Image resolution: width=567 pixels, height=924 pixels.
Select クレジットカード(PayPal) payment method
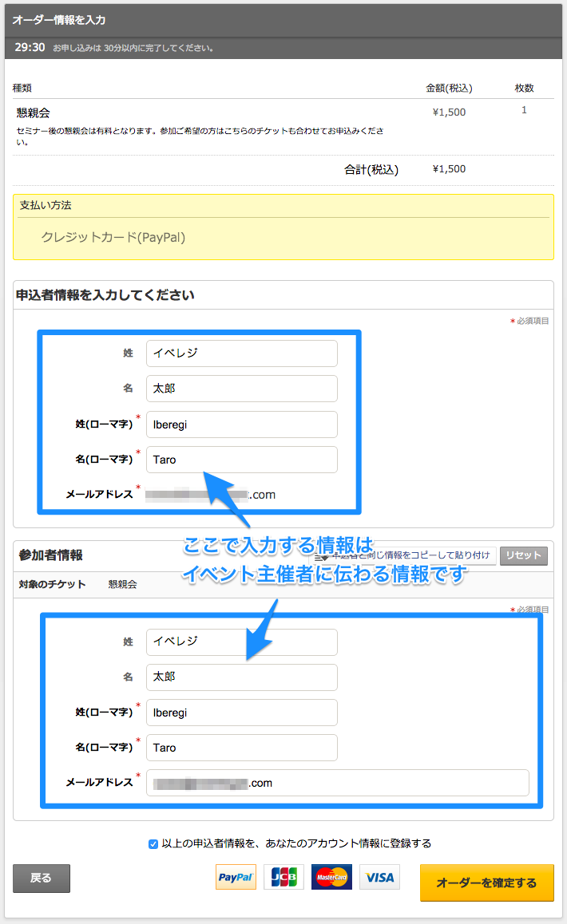113,238
